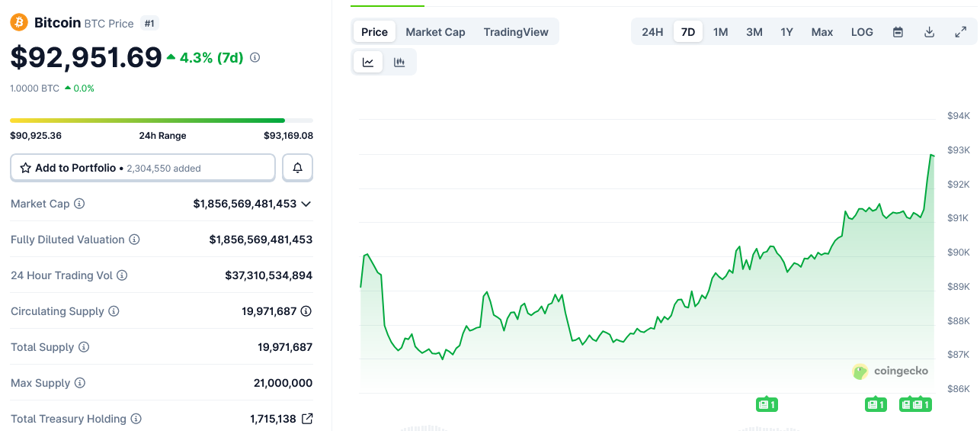
Task: Click the 24h Range progress bar
Action: click(x=161, y=121)
